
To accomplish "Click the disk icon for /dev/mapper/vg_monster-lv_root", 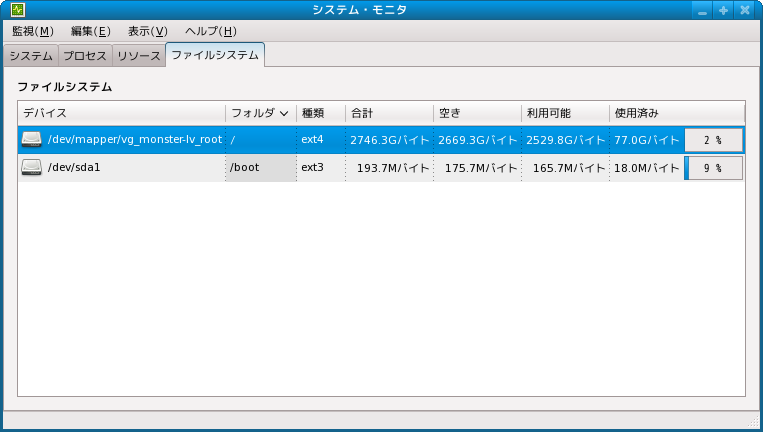I will (x=33, y=140).
